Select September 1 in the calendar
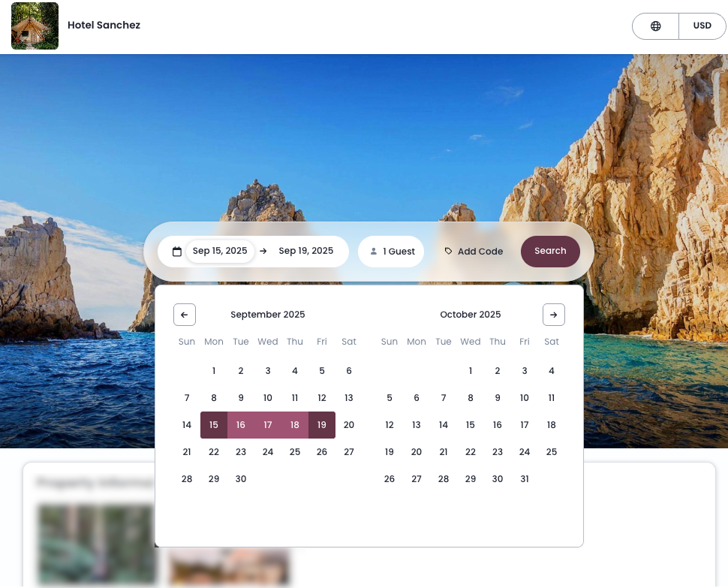The width and height of the screenshot is (728, 588). (x=214, y=371)
